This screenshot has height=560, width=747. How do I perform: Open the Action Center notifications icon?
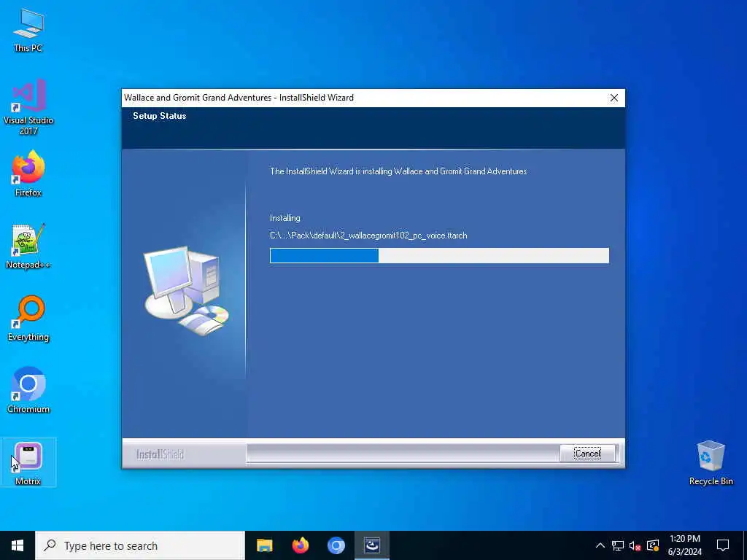pyautogui.click(x=723, y=545)
